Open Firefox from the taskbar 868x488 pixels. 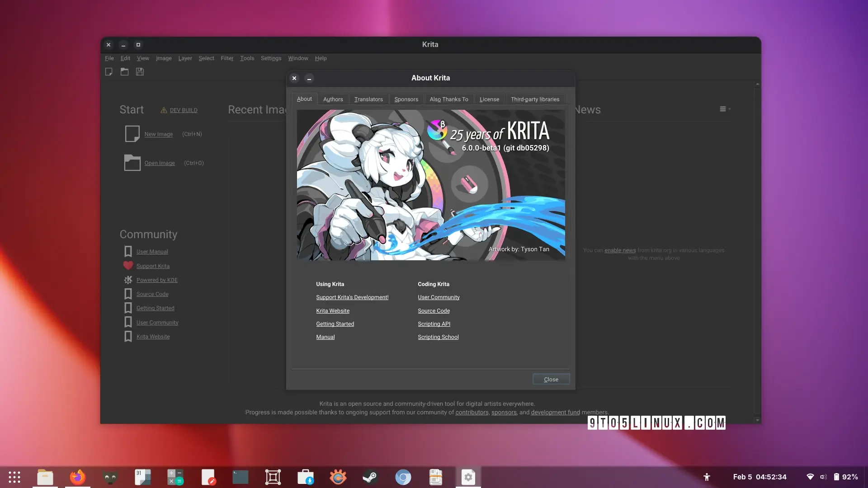(78, 477)
